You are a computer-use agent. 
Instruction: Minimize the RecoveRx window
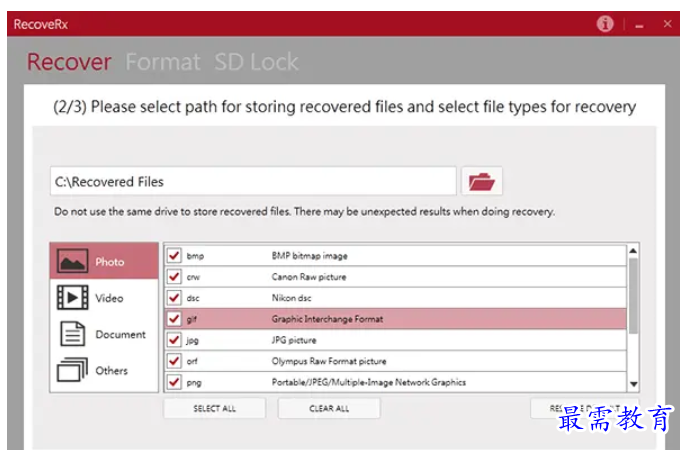[x=639, y=26]
